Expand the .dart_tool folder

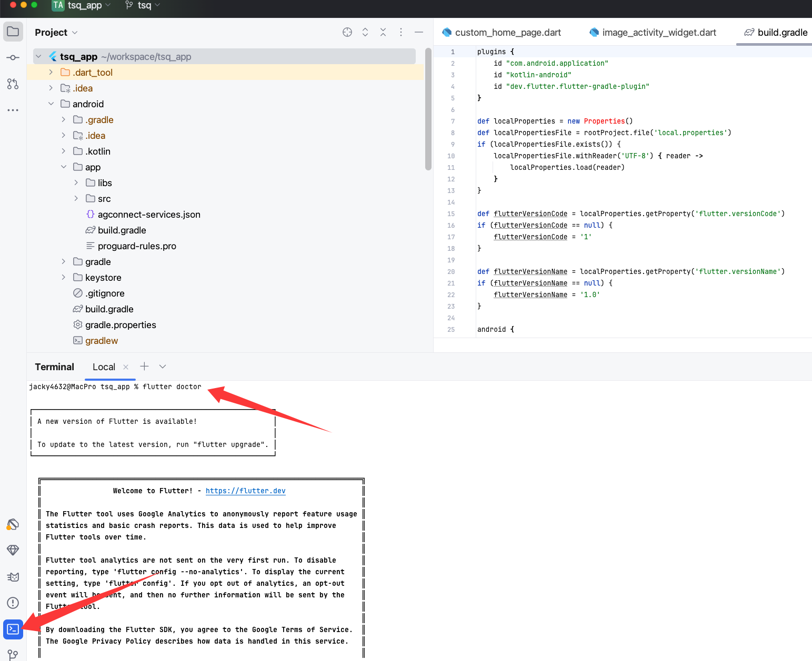tap(51, 73)
